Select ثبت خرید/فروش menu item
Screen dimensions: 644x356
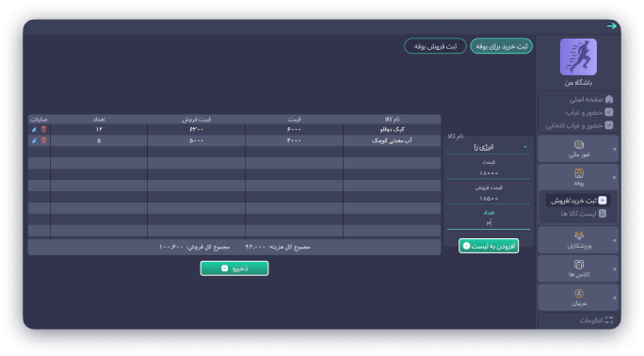(578, 201)
